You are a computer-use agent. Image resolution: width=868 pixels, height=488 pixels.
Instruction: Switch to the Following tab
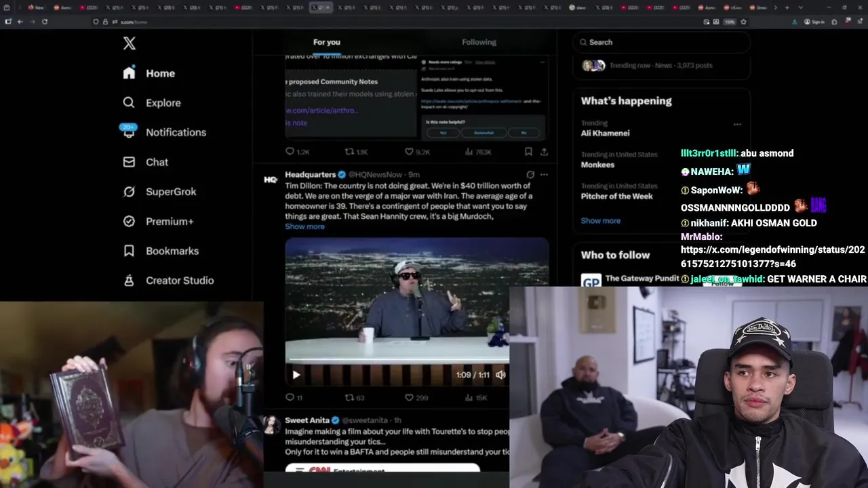pos(479,42)
